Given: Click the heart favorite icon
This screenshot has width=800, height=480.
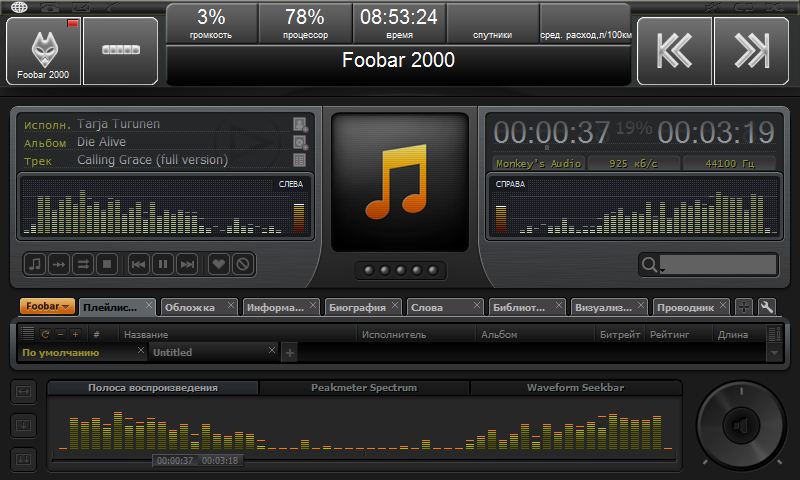Looking at the screenshot, I should pyautogui.click(x=217, y=264).
